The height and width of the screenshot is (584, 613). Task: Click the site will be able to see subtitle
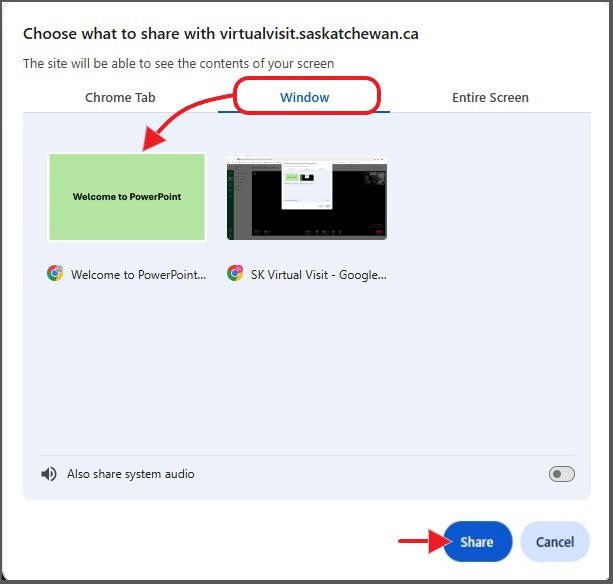179,63
